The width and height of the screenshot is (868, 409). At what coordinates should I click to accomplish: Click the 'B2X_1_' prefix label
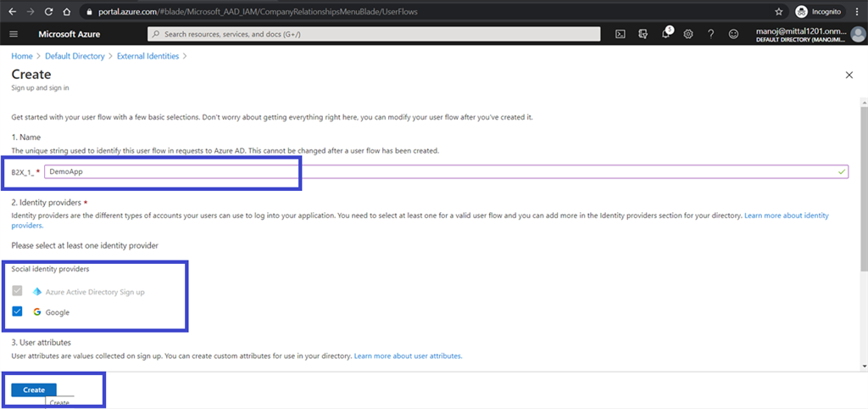pos(23,172)
